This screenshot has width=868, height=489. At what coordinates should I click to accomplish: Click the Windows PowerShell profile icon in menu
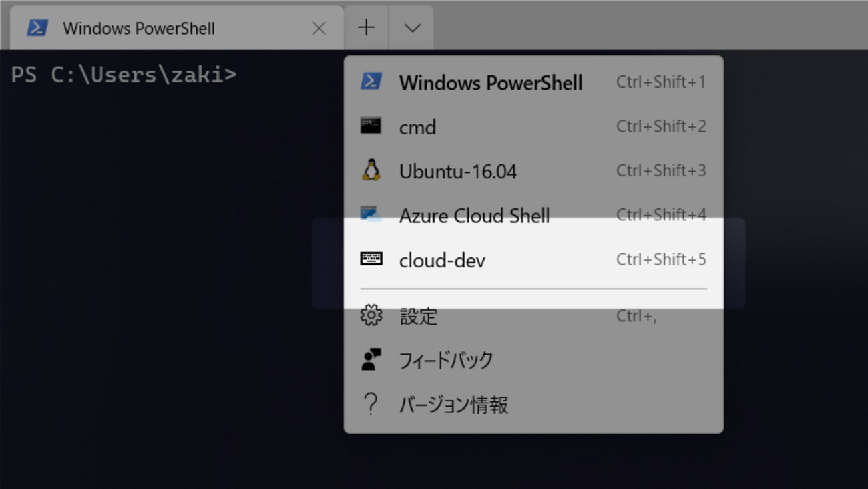(x=371, y=82)
